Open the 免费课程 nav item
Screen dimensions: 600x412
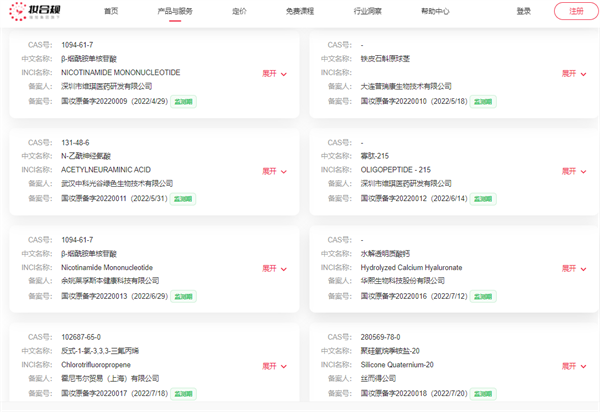click(300, 11)
